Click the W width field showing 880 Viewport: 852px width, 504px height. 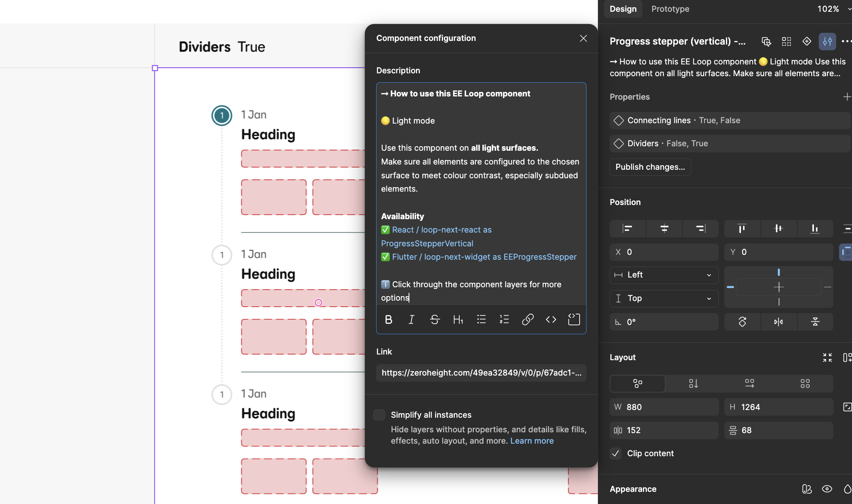coord(664,407)
